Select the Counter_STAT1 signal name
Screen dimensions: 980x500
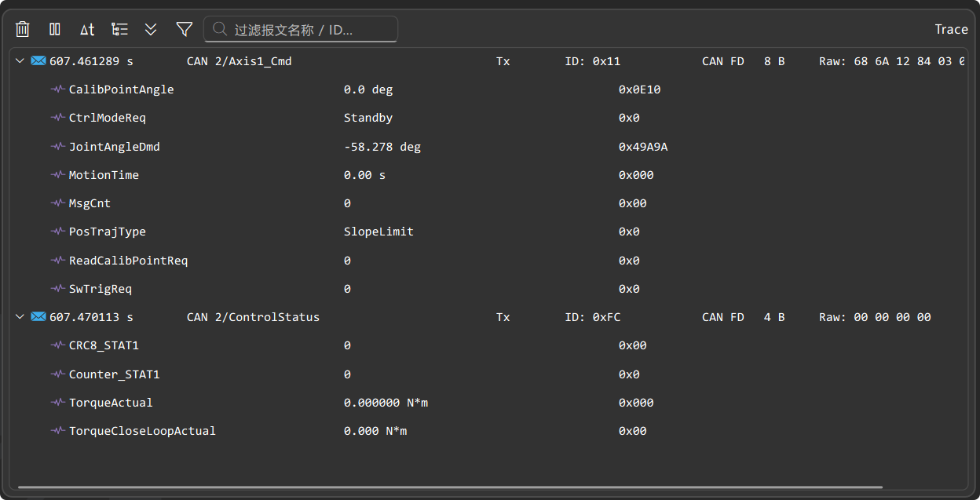115,374
